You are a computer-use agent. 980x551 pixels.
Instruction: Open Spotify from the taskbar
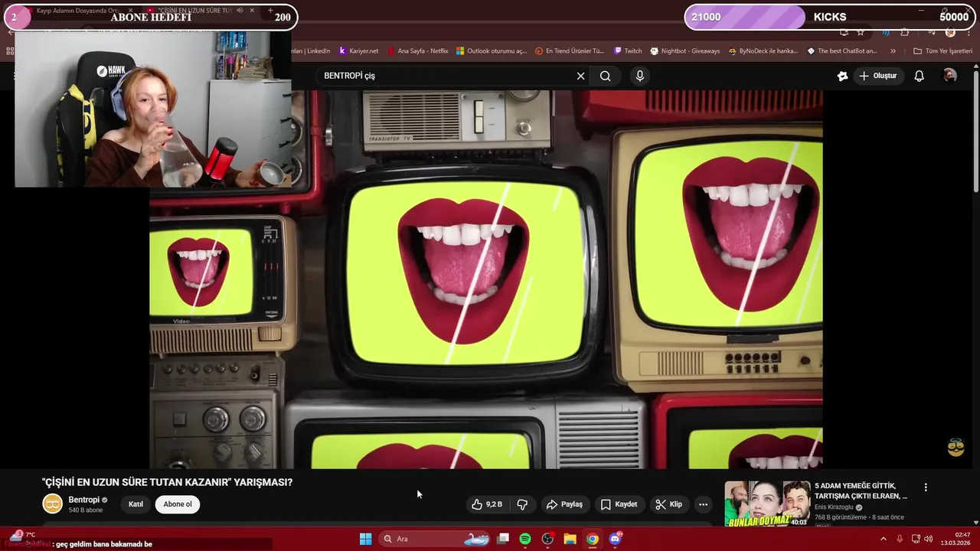pos(525,539)
